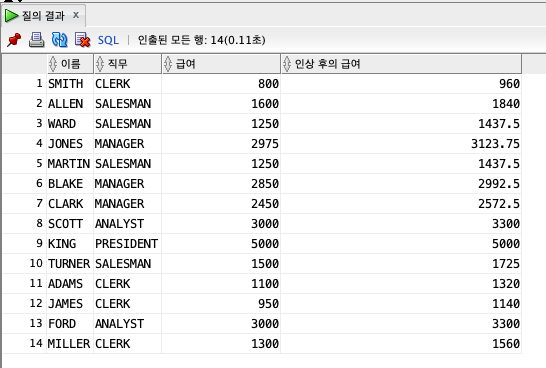546x368 pixels.
Task: Click the print icon in toolbar
Action: (37, 40)
